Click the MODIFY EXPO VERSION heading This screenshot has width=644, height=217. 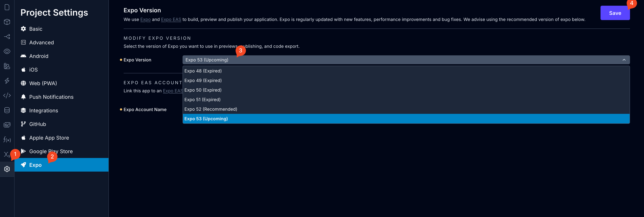point(157,38)
